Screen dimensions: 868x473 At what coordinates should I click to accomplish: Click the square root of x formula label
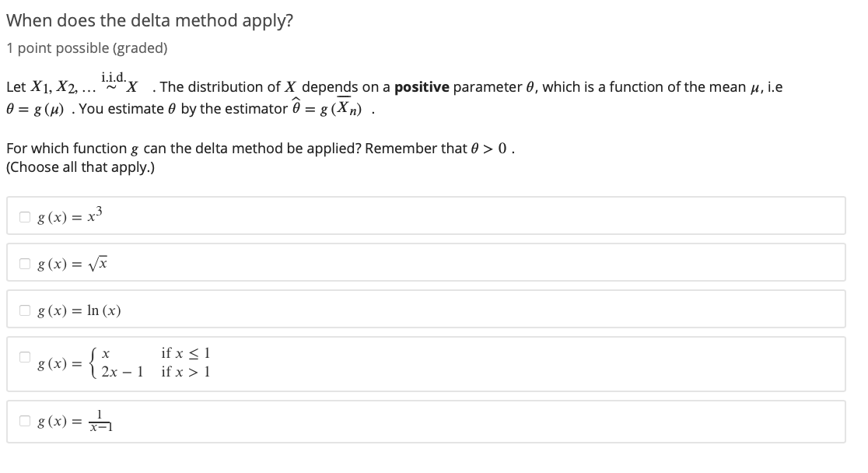coord(72,264)
